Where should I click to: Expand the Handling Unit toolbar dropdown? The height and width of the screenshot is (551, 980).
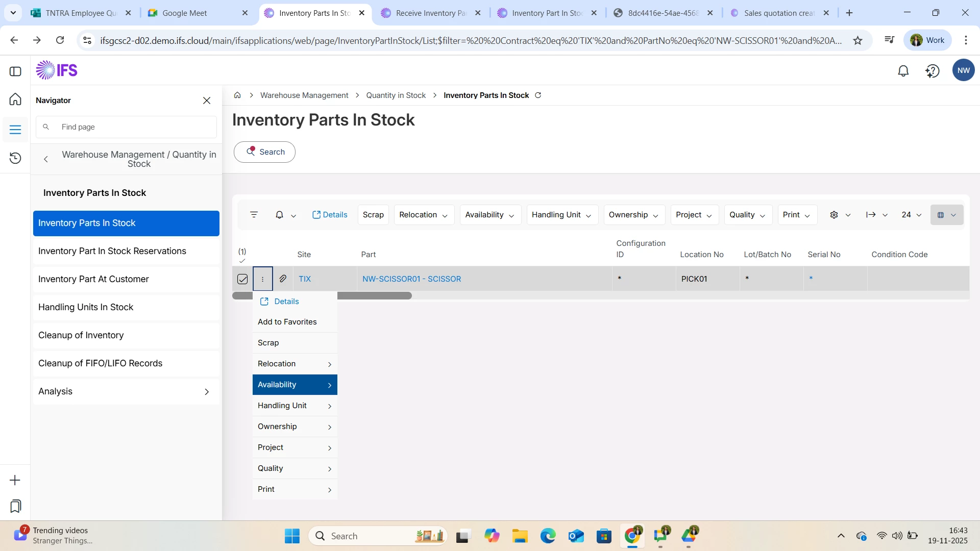click(561, 215)
